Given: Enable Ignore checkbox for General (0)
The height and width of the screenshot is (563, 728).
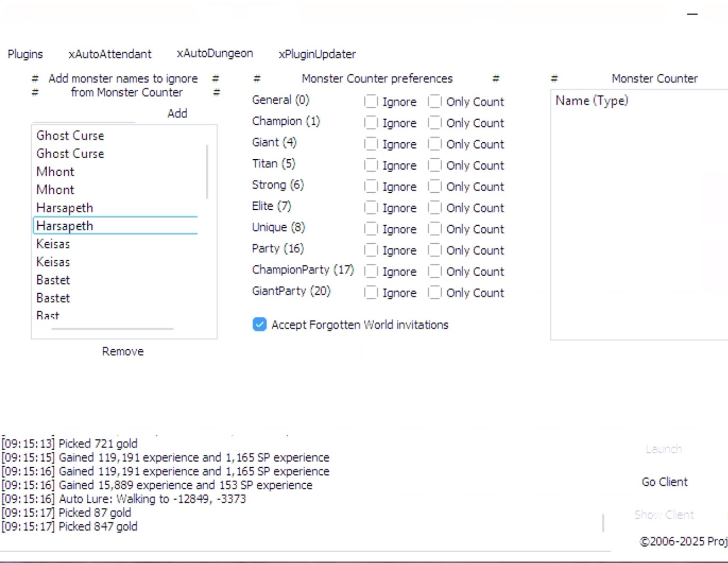Looking at the screenshot, I should pos(371,101).
